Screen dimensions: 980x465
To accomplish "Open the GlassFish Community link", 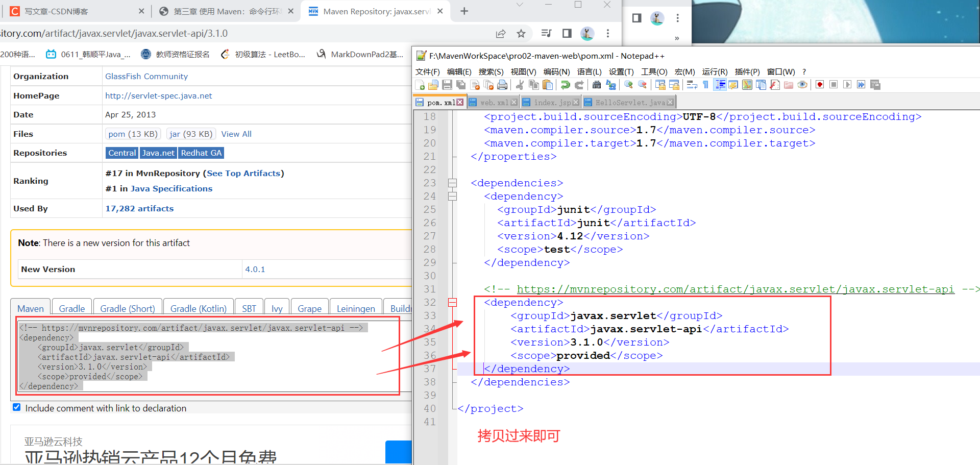I will pyautogui.click(x=146, y=76).
